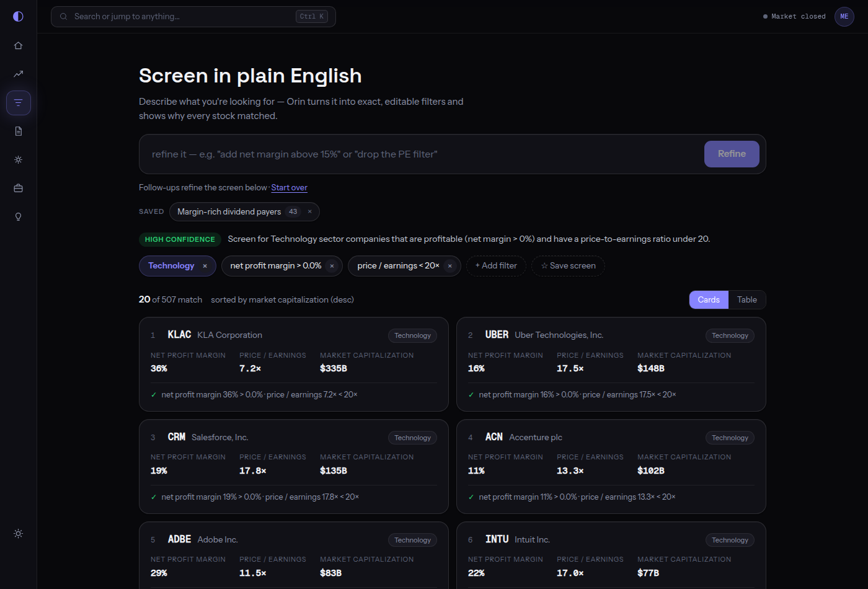Click the Orin half-moon logo icon

pyautogui.click(x=18, y=16)
